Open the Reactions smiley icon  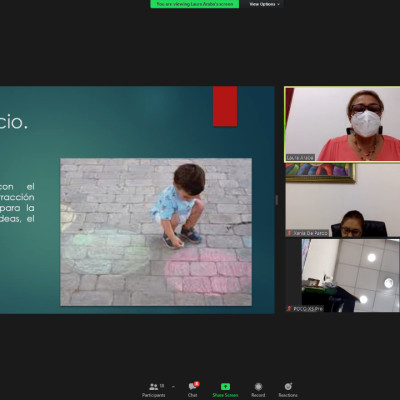288,386
